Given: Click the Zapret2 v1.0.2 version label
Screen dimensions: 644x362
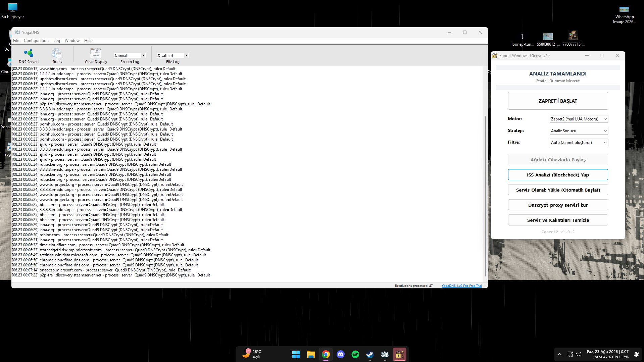Looking at the screenshot, I should tap(558, 232).
